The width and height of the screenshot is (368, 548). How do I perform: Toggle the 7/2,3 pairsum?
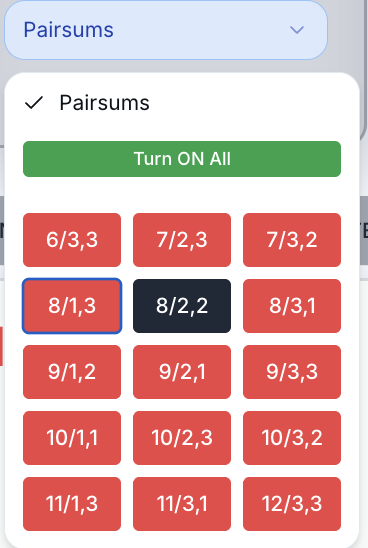tap(182, 240)
